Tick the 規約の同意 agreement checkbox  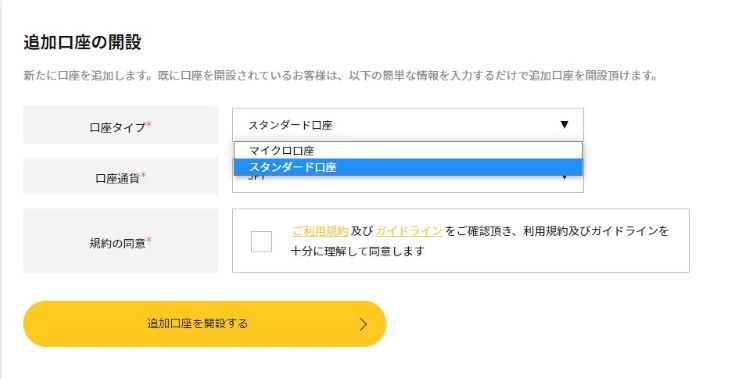(x=261, y=241)
